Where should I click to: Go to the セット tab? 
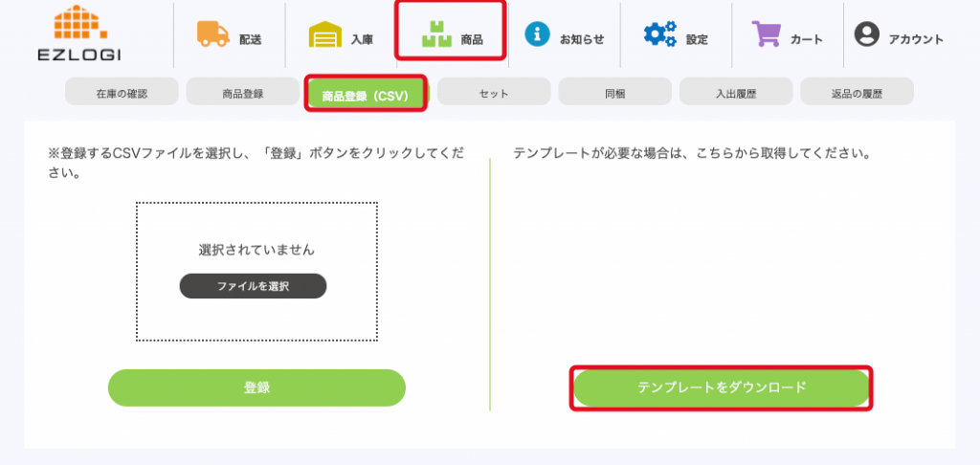click(x=494, y=94)
